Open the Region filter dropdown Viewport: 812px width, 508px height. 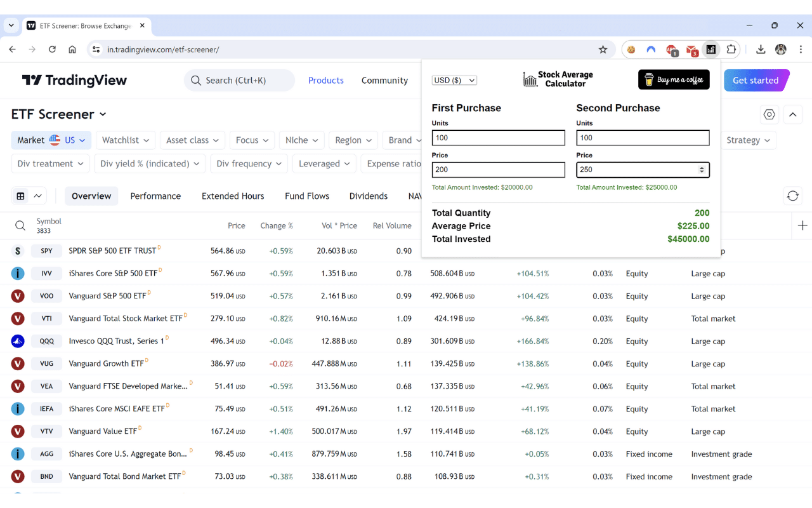[x=353, y=140]
